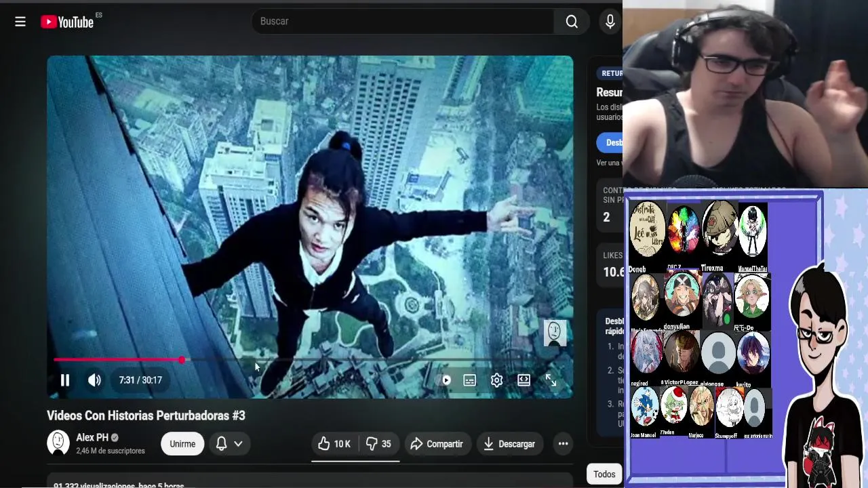The image size is (868, 488).
Task: Click the karito avatar in overlay grid
Action: tap(752, 352)
